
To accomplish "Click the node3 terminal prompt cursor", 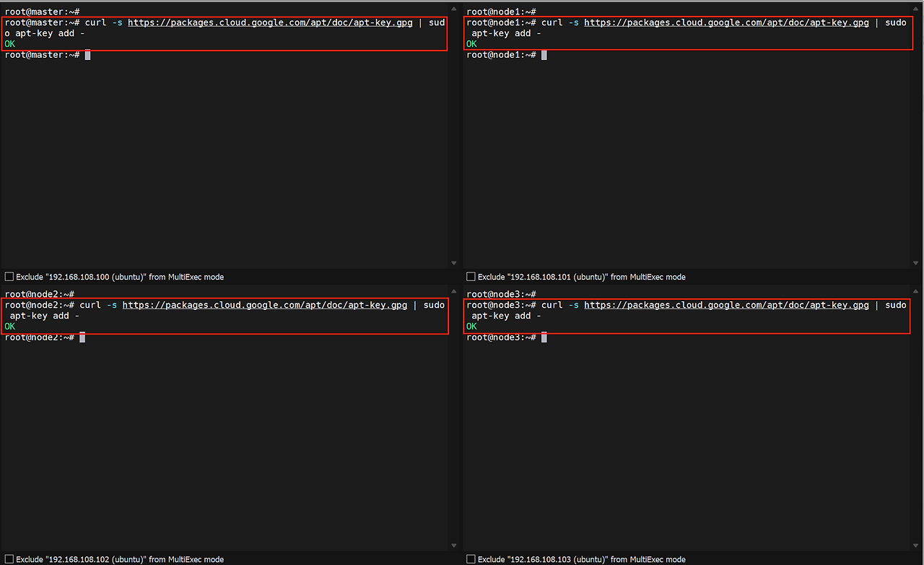I will (x=544, y=337).
